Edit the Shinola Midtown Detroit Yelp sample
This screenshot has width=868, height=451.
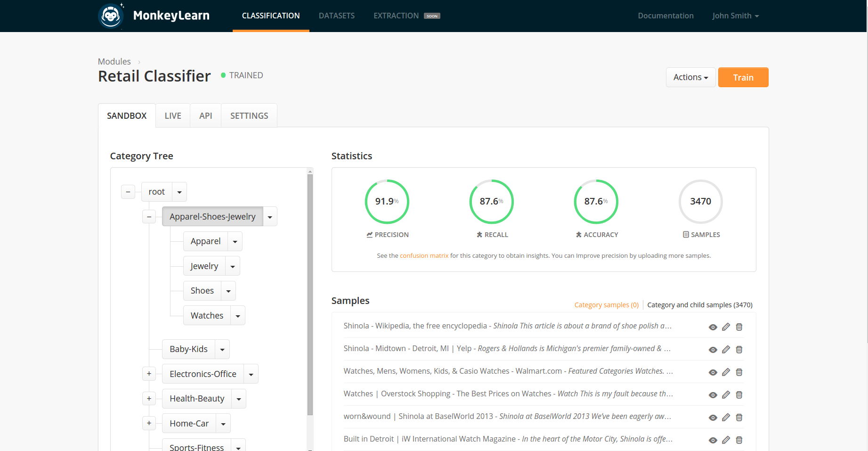tap(726, 350)
